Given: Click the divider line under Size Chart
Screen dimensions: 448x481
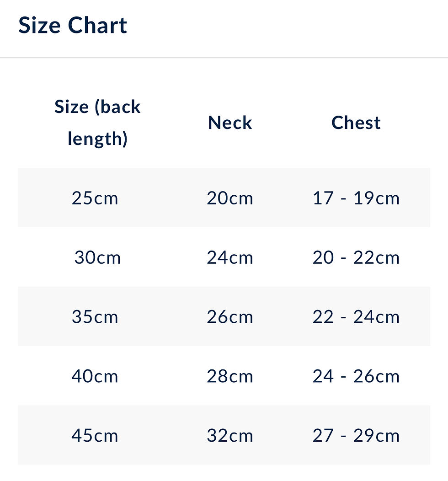Looking at the screenshot, I should coord(224,57).
